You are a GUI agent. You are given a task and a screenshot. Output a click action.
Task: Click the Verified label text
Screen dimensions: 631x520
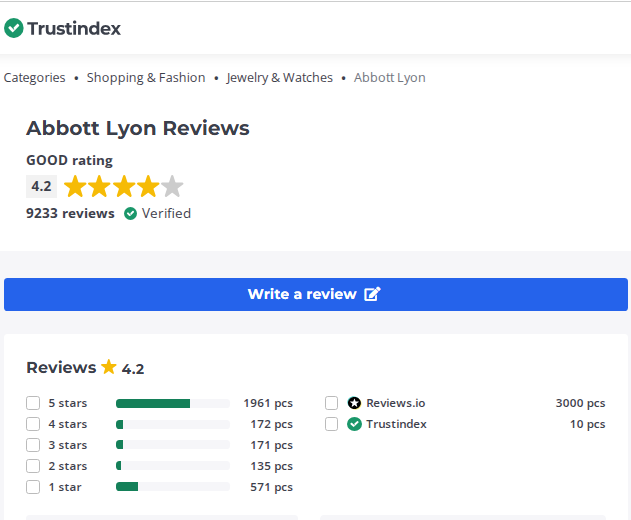(x=166, y=213)
